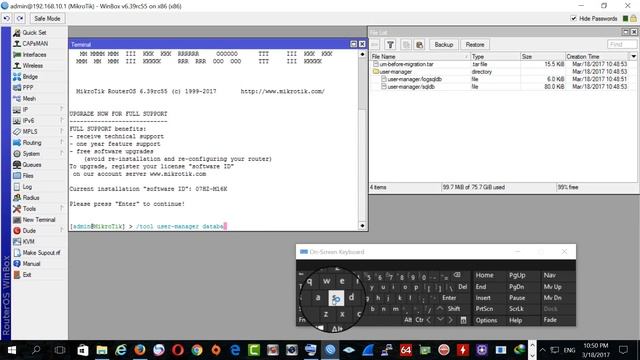The image size is (640, 360).
Task: Open the taskbar clock showing 10:50 PM
Action: tap(596, 350)
